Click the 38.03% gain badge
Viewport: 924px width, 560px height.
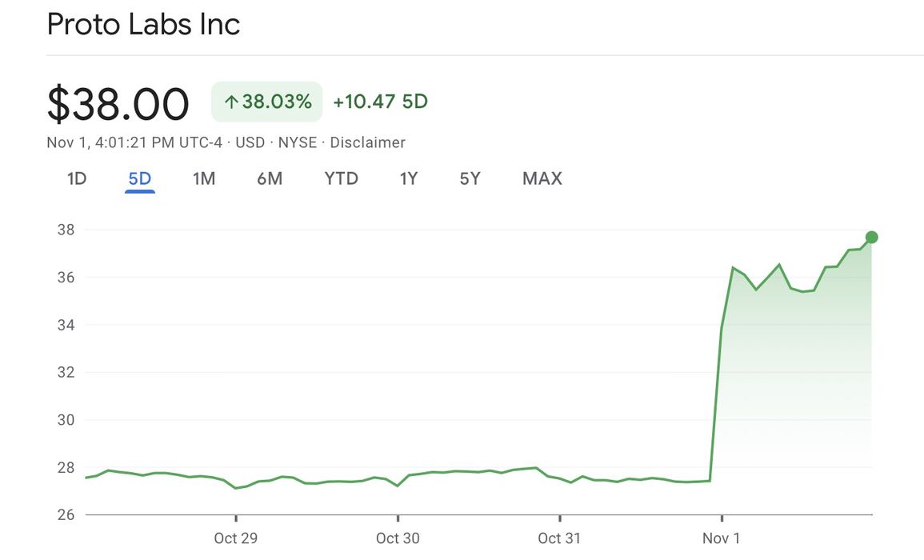pyautogui.click(x=267, y=102)
